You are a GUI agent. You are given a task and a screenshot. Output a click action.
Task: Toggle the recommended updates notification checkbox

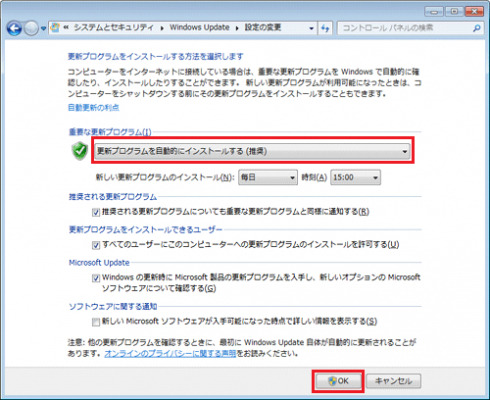96,212
